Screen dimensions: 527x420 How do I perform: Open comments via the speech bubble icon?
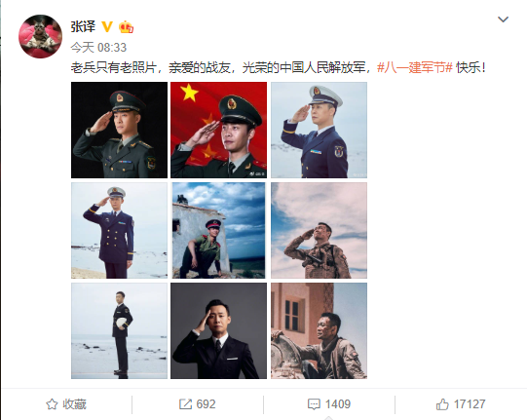coord(314,404)
